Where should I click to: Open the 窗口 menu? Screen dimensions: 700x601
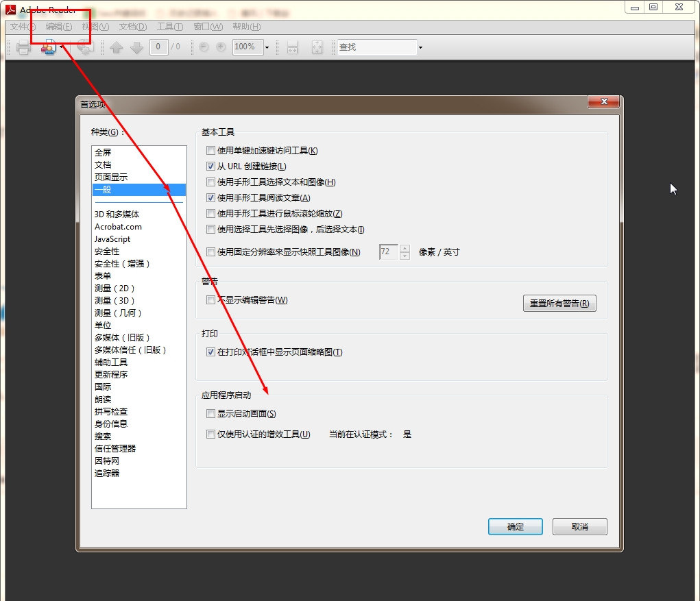pos(208,27)
